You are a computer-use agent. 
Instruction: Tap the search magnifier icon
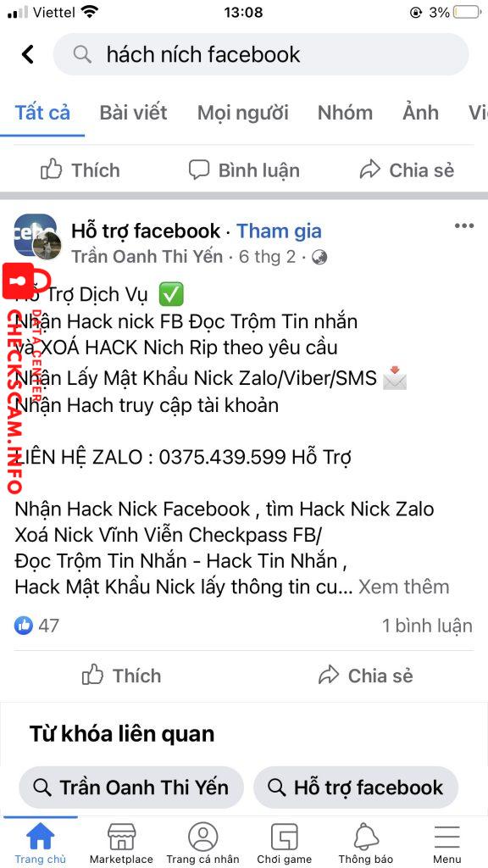tap(82, 54)
